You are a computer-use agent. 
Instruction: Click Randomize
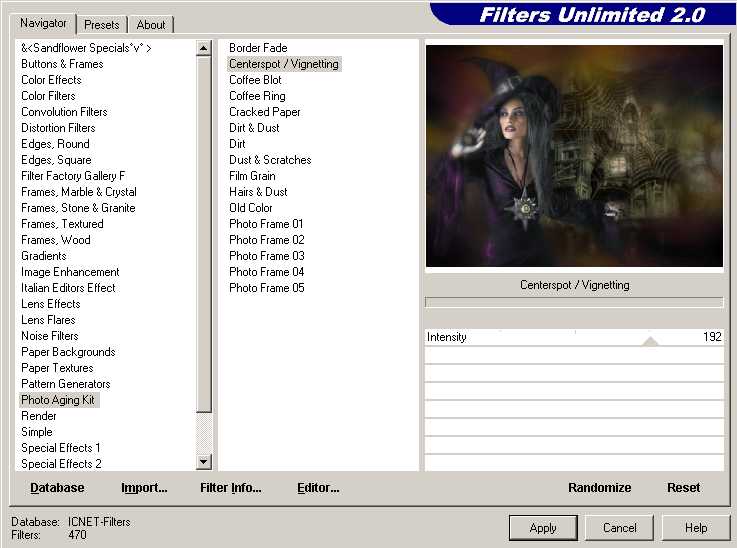[x=600, y=488]
